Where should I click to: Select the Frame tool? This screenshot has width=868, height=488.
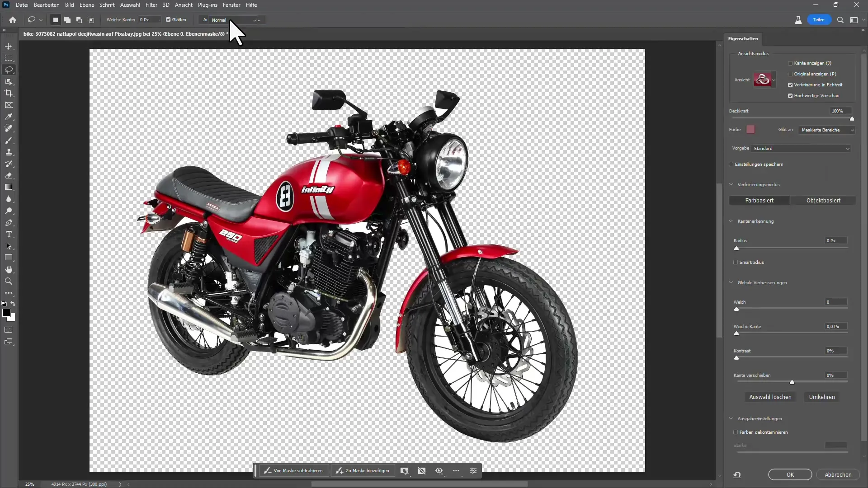9,105
